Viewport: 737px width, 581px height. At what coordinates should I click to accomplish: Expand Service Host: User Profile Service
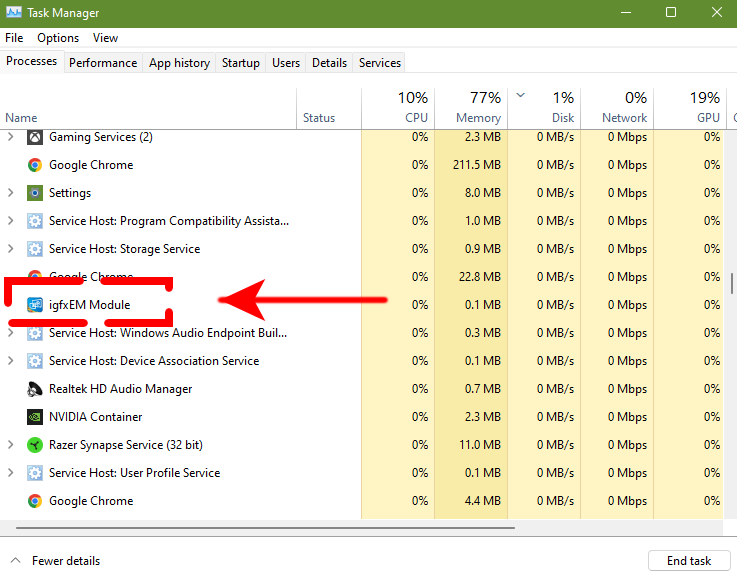[11, 472]
